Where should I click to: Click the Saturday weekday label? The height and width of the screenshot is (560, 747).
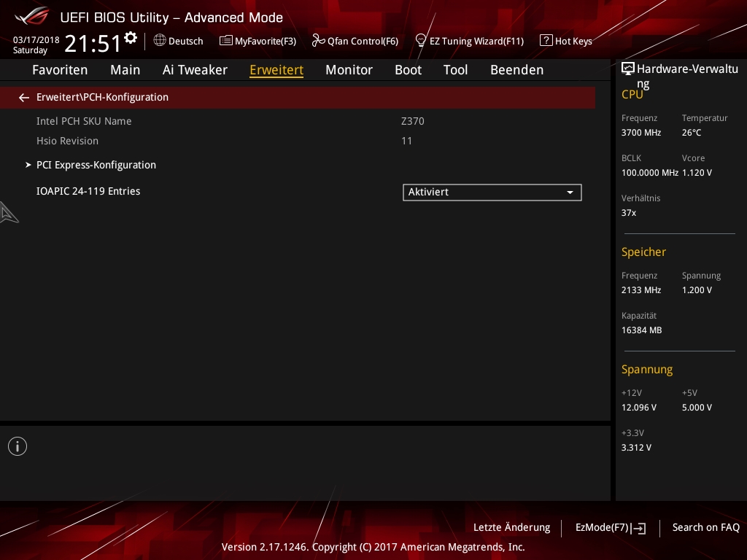tap(30, 50)
